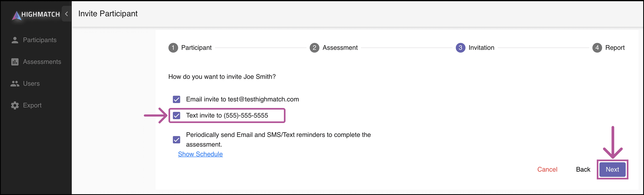This screenshot has height=195, width=644.
Task: Open the Assessments menu item
Action: coord(36,62)
